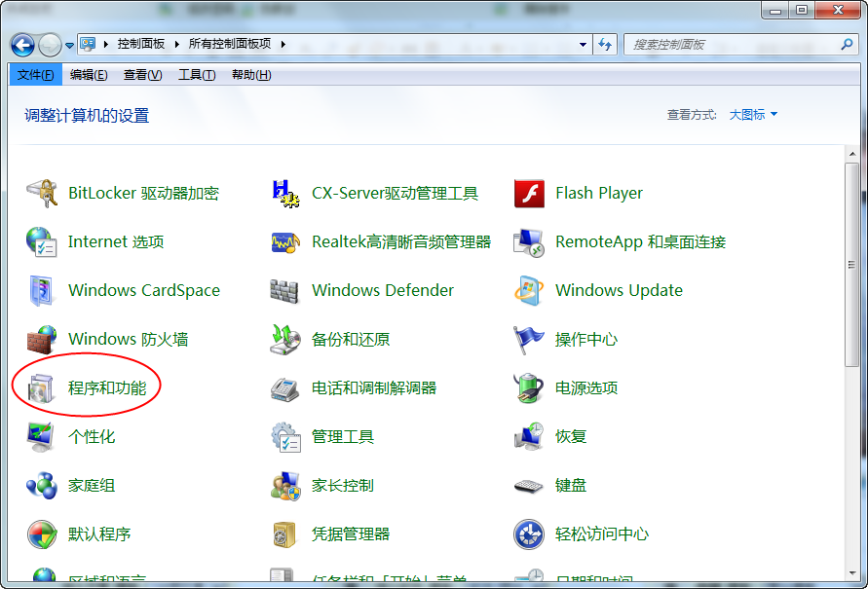
Task: Click in the 搜索控制面板 search field
Action: pyautogui.click(x=731, y=44)
